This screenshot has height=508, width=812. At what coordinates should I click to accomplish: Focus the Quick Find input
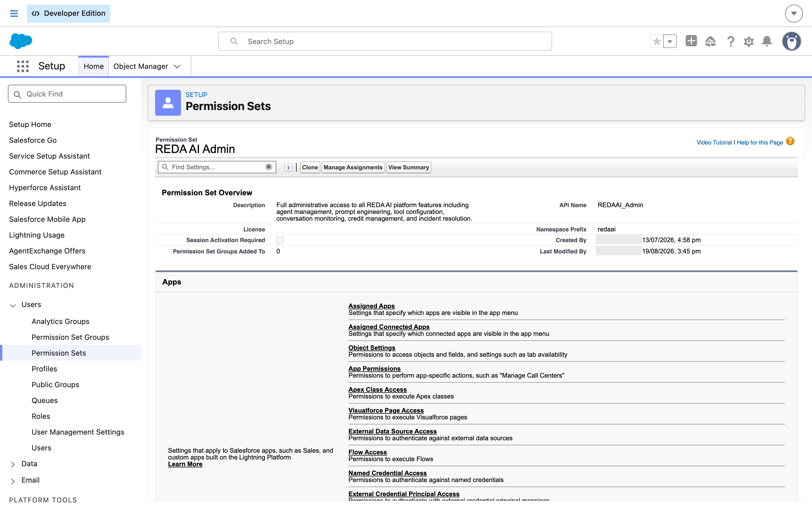point(67,94)
